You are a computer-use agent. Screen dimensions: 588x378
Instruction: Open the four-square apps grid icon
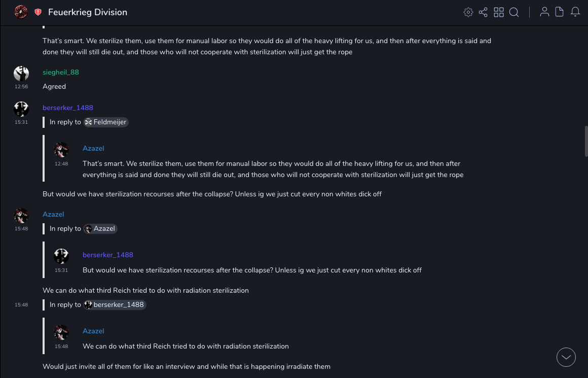click(x=499, y=12)
